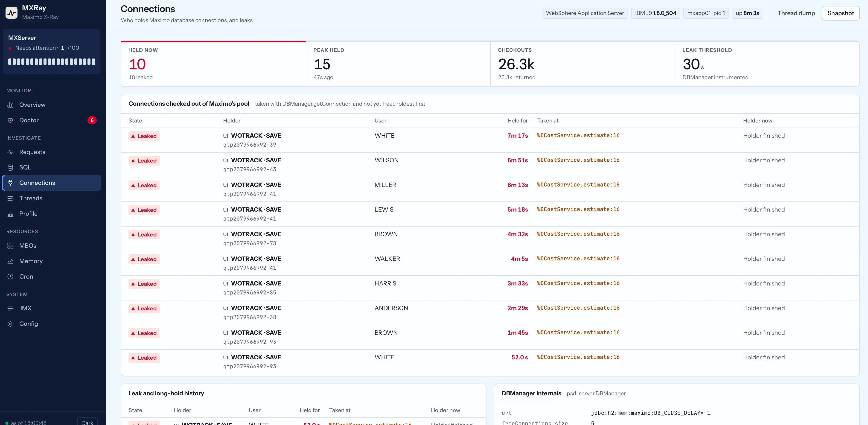
Task: Open the Threads menu item
Action: [52, 198]
